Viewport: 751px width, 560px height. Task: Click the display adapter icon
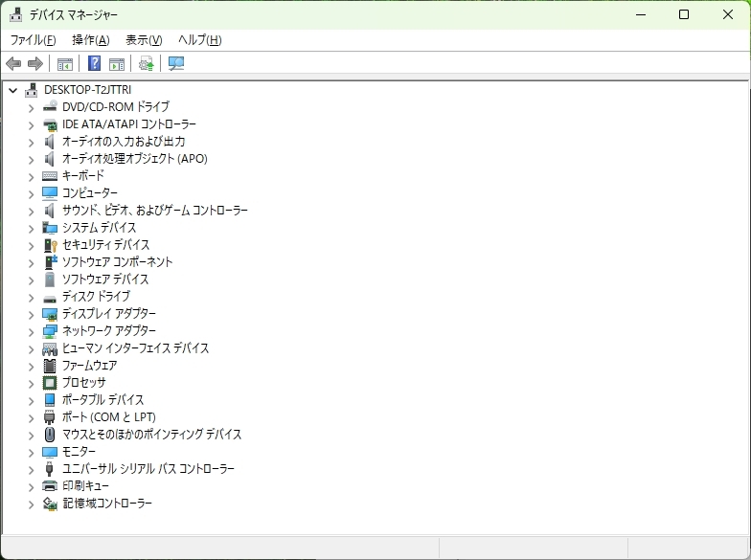coord(50,314)
